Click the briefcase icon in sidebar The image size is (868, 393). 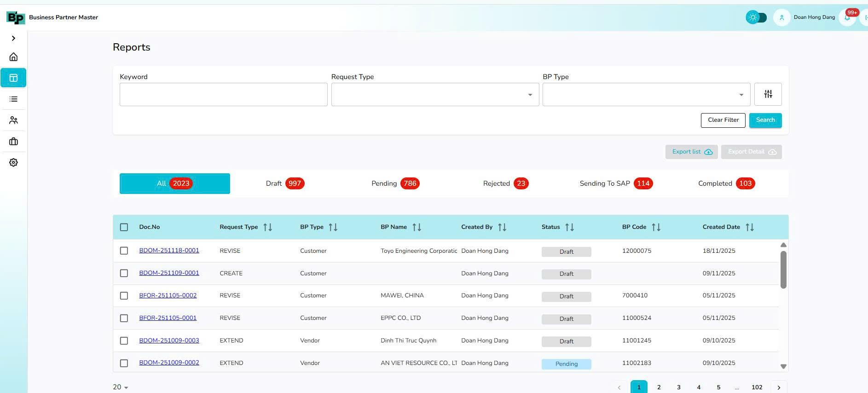pos(13,142)
